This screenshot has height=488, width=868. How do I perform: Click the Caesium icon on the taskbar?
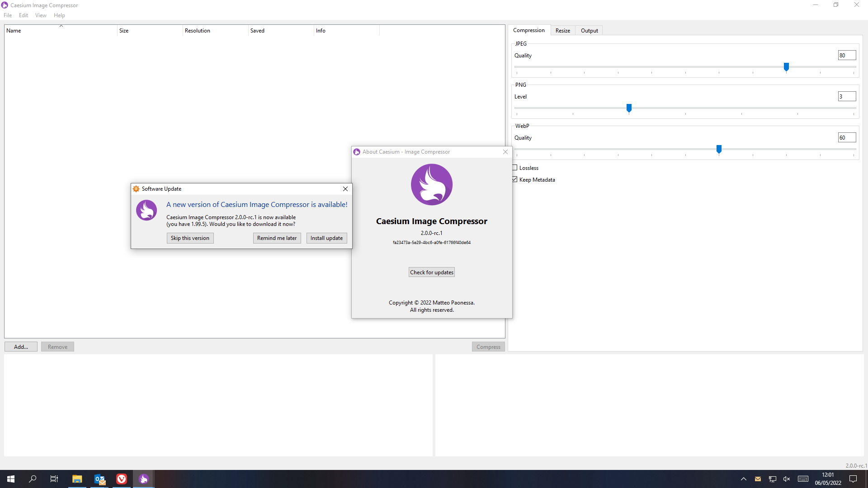point(143,479)
